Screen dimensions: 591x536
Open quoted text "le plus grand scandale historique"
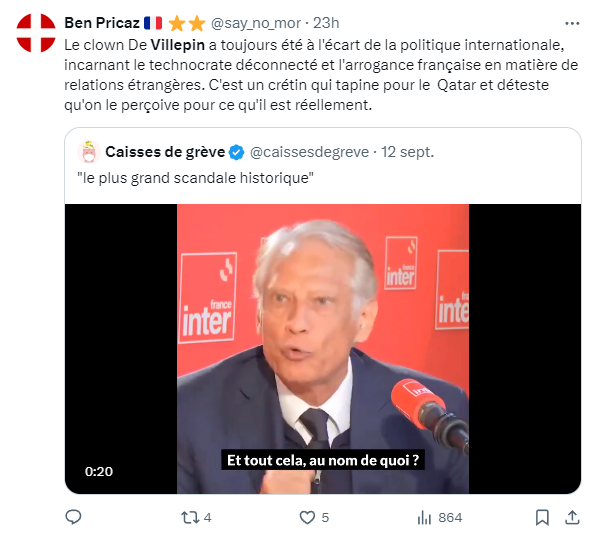195,178
